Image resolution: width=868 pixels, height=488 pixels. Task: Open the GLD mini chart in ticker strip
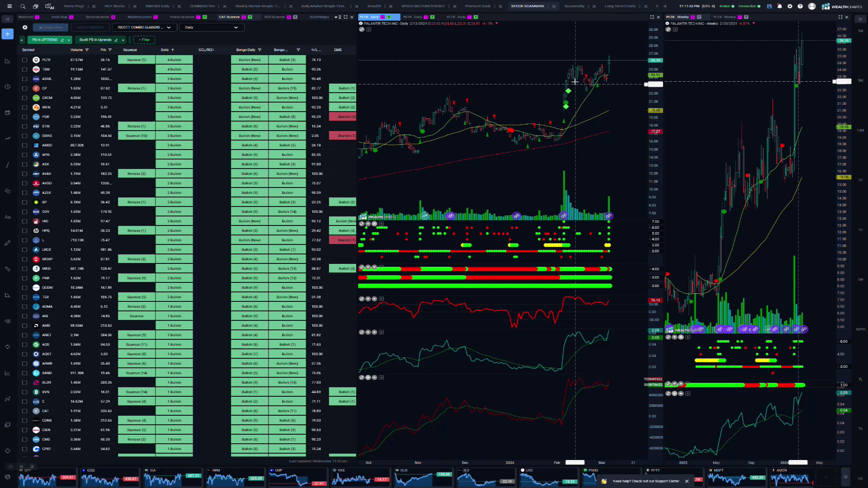coord(424,477)
